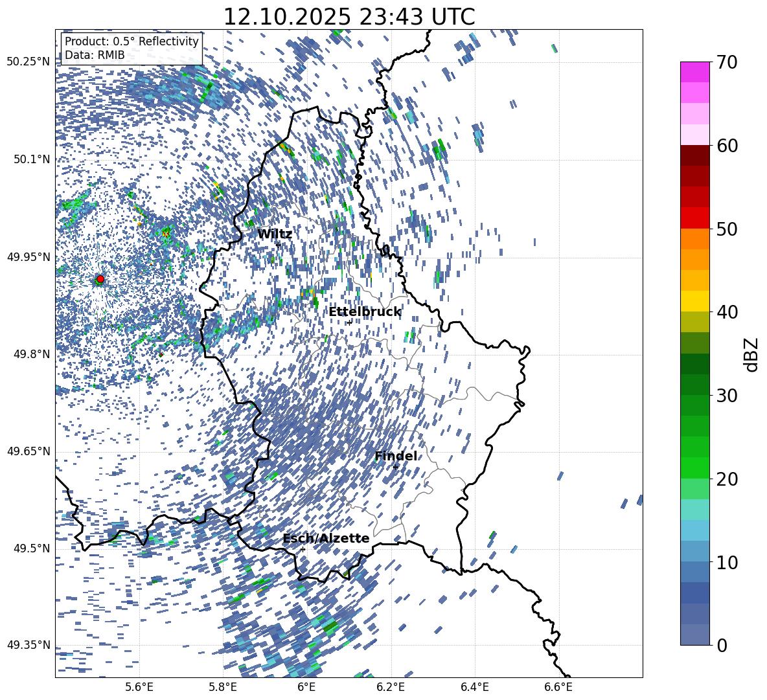Click the Product: 0.5° Reflectivity text
This screenshot has width=767, height=700.
132,41
